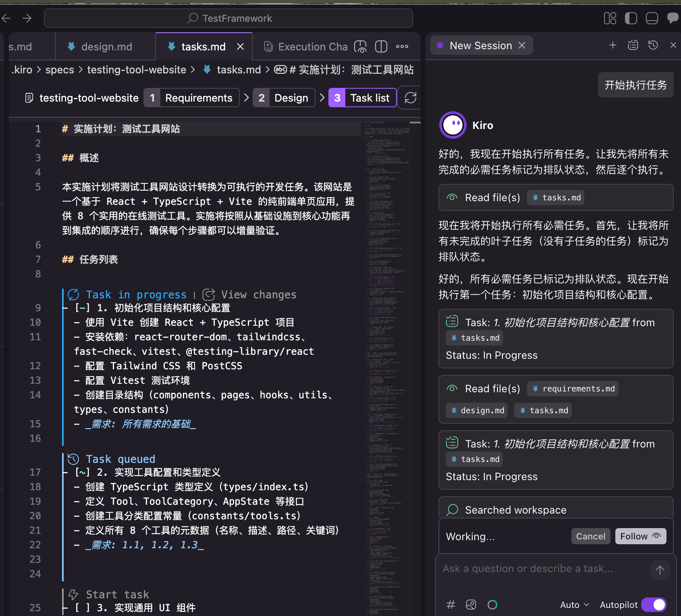Refresh specs with the sync icon
The image size is (681, 616).
point(410,98)
